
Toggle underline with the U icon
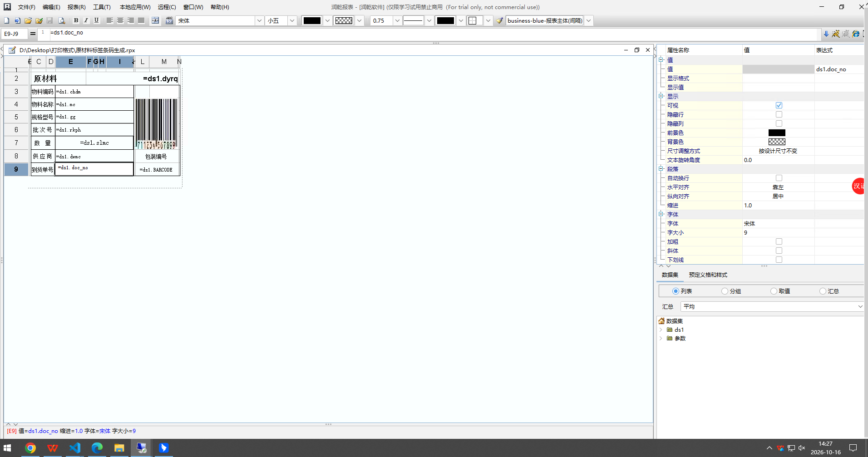click(x=96, y=20)
